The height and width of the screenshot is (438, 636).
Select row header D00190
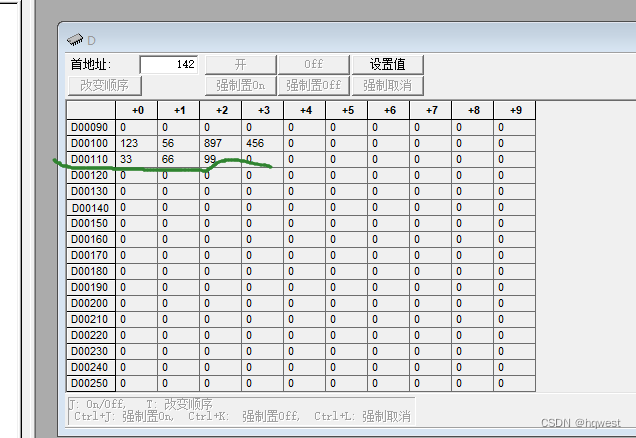tap(91, 288)
